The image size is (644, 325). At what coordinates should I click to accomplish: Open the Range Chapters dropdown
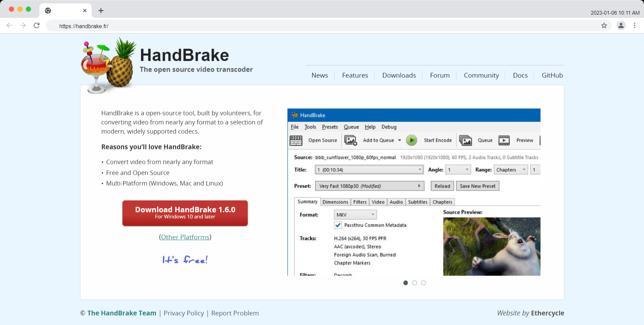coord(511,170)
